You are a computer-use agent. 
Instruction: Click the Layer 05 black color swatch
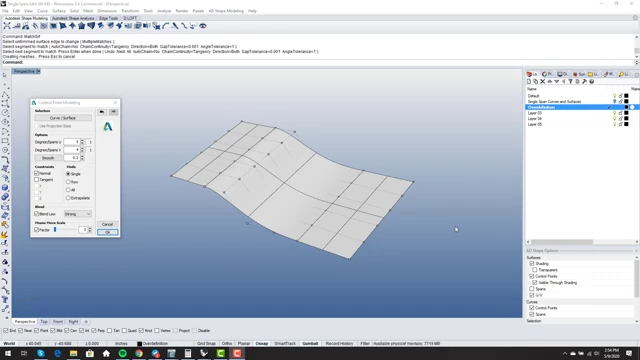[627, 124]
